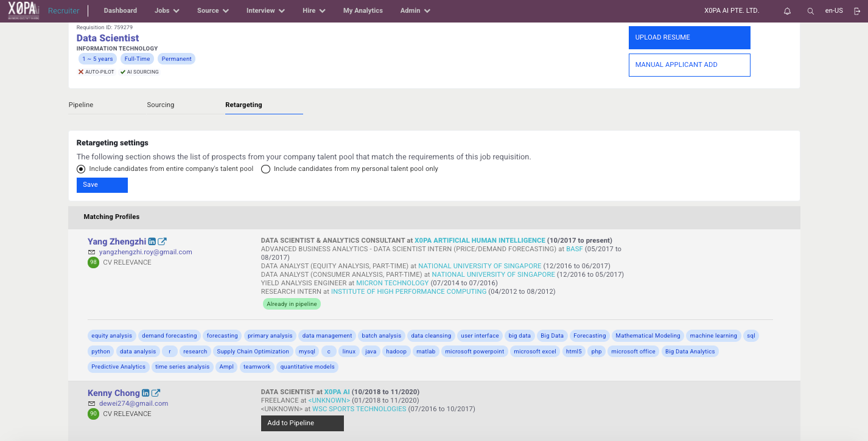The image size is (868, 441).
Task: Expand the Interview dropdown menu
Action: 266,11
